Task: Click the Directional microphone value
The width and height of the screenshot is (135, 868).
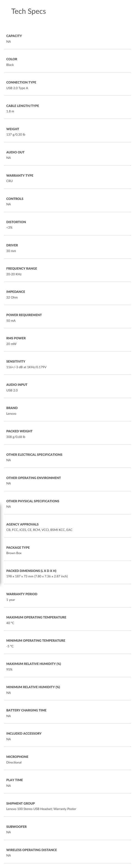Action: pos(14,762)
